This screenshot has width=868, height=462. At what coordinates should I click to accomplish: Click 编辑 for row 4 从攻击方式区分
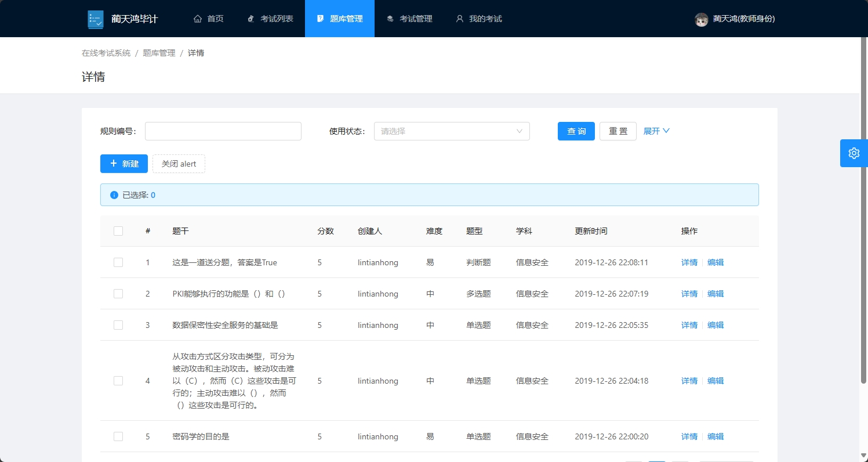[x=716, y=381]
